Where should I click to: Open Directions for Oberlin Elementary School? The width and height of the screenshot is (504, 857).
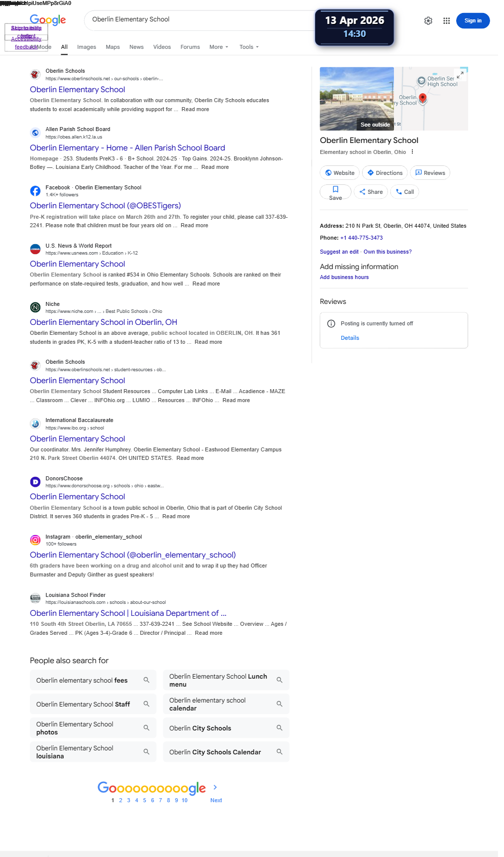pos(385,173)
